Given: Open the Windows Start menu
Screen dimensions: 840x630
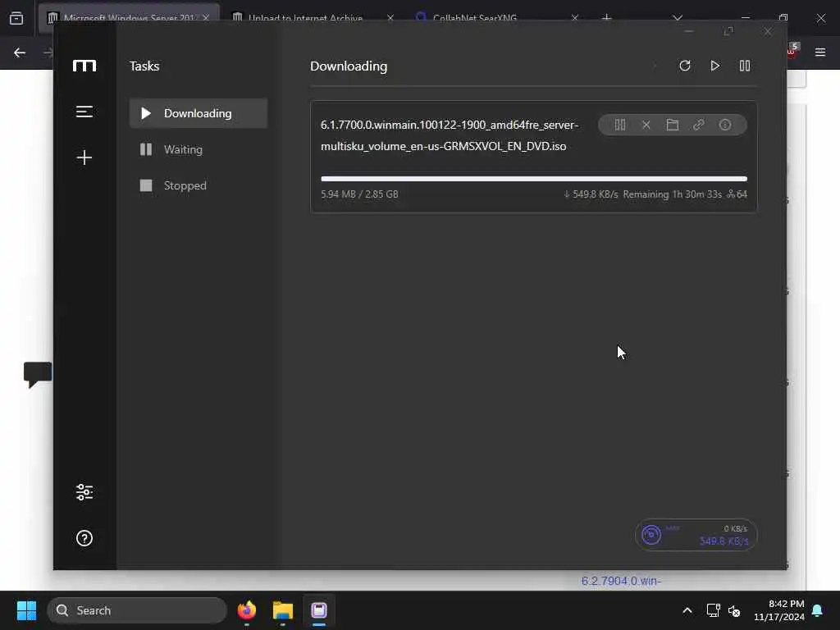Looking at the screenshot, I should tap(26, 610).
